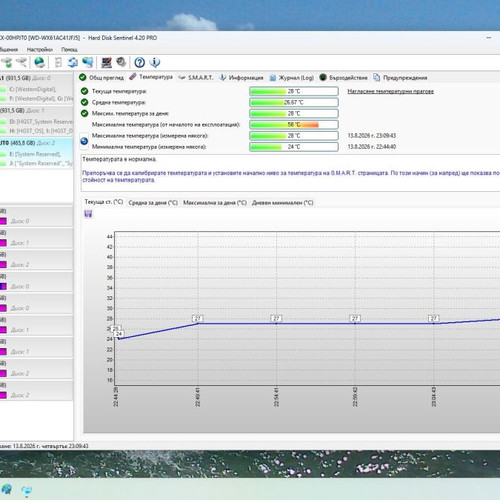The height and width of the screenshot is (500, 500).
Task: Click the temperature thresholds link
Action: coord(390,91)
